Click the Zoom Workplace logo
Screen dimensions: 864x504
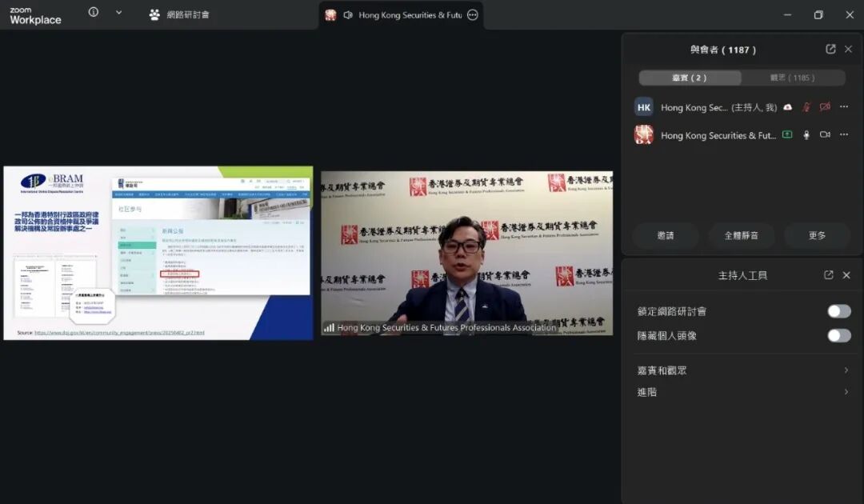35,15
